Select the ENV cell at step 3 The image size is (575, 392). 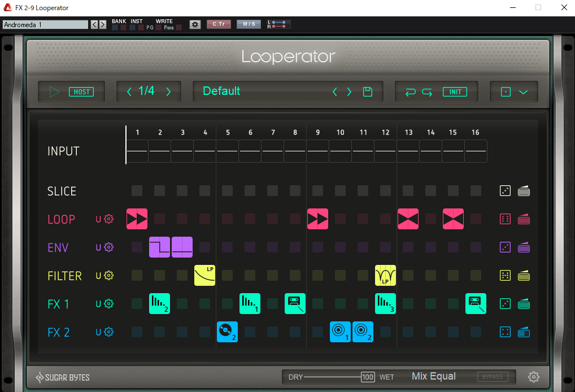click(182, 247)
